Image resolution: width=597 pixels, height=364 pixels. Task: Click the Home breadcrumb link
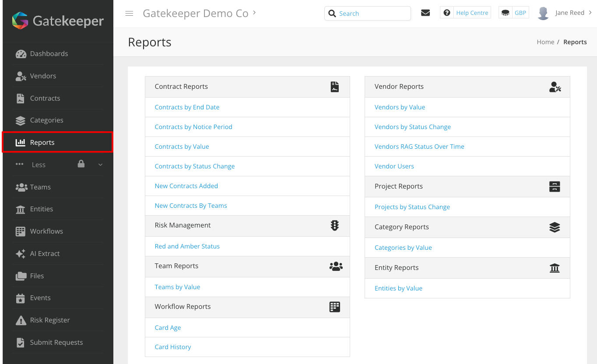click(x=545, y=42)
